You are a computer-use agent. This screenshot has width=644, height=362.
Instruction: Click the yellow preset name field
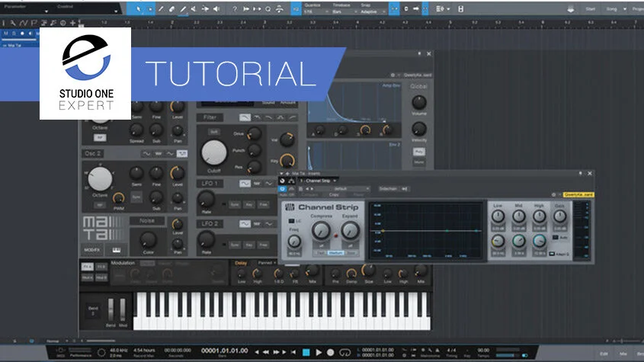click(578, 195)
